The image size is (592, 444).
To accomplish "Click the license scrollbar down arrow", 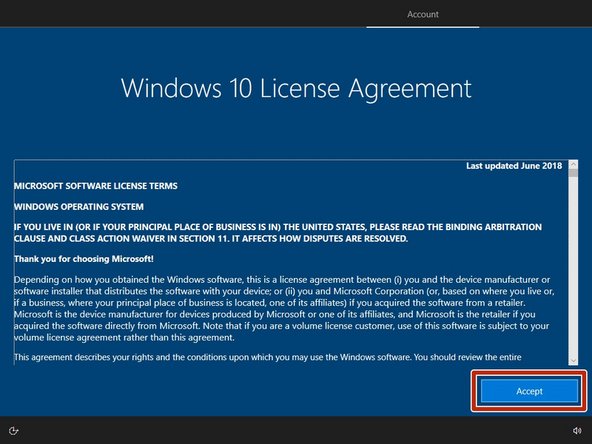I will click(573, 361).
